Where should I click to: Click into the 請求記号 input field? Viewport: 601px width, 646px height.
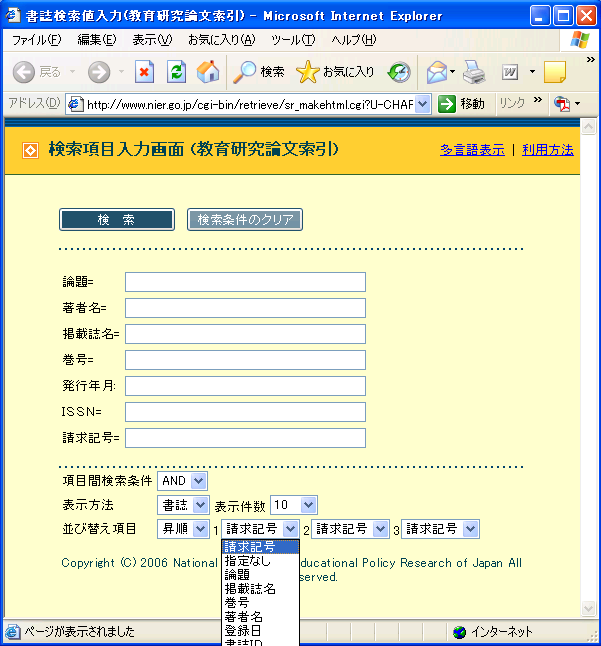tap(246, 438)
